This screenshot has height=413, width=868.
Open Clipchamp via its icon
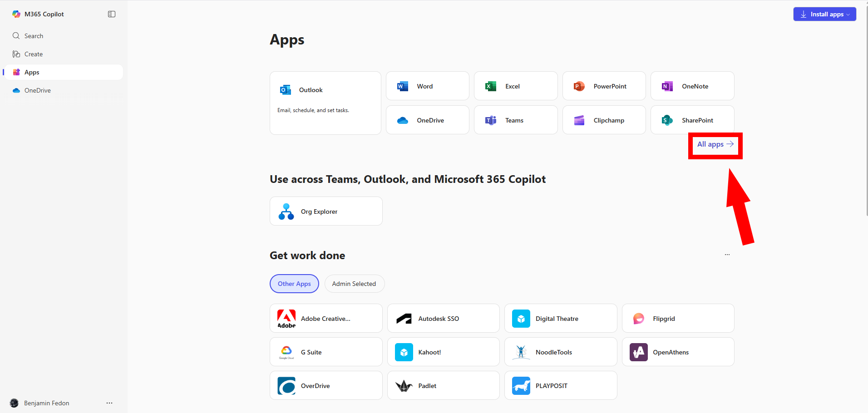(x=579, y=120)
